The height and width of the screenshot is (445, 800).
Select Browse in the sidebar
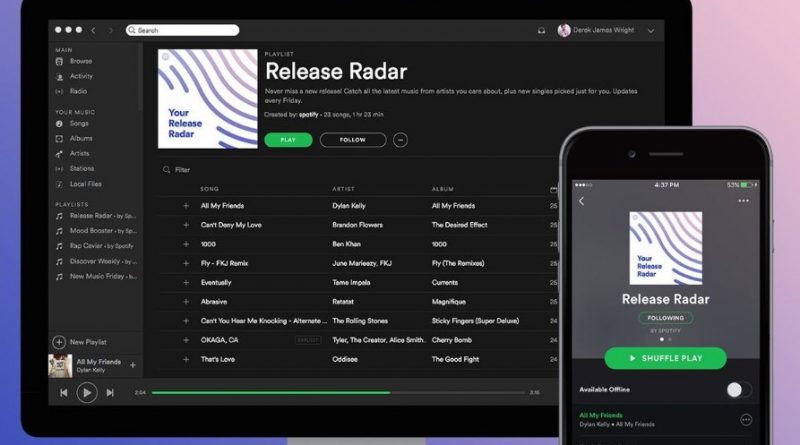[80, 62]
